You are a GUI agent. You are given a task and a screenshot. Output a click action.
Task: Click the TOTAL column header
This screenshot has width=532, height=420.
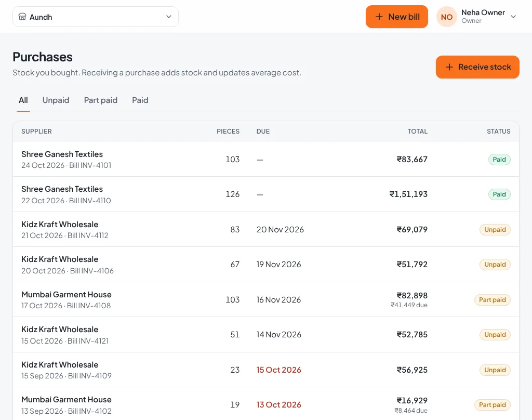tap(417, 132)
